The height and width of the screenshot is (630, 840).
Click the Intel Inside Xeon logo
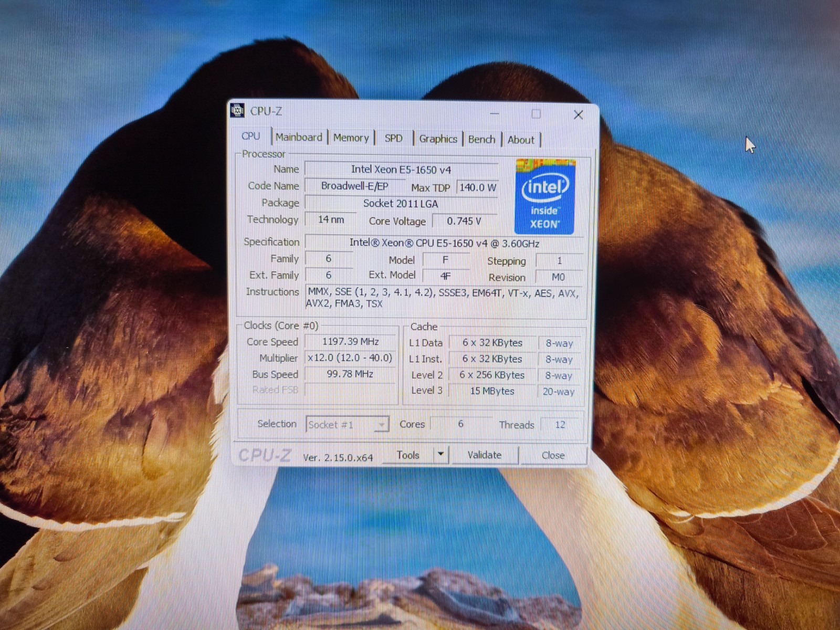click(545, 196)
